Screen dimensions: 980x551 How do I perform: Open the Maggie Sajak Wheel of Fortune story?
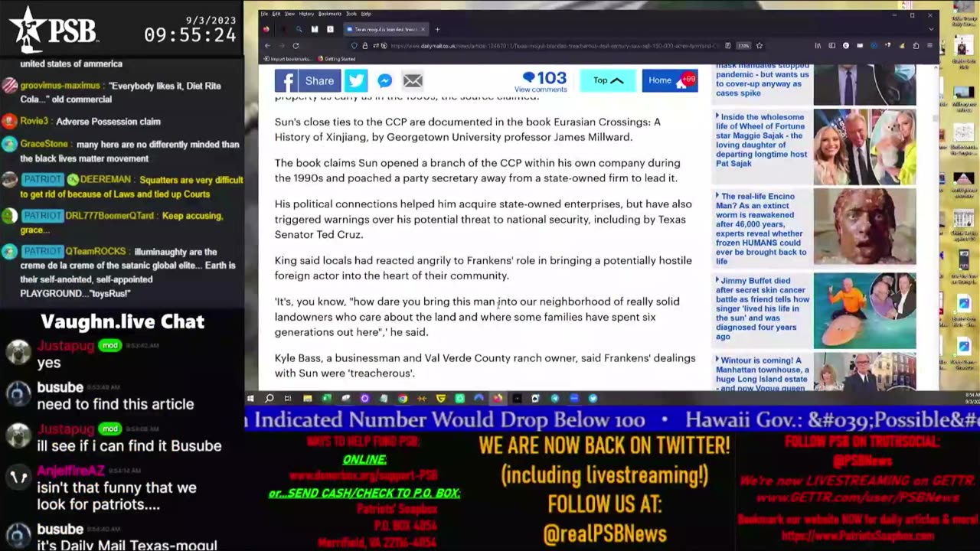point(762,141)
